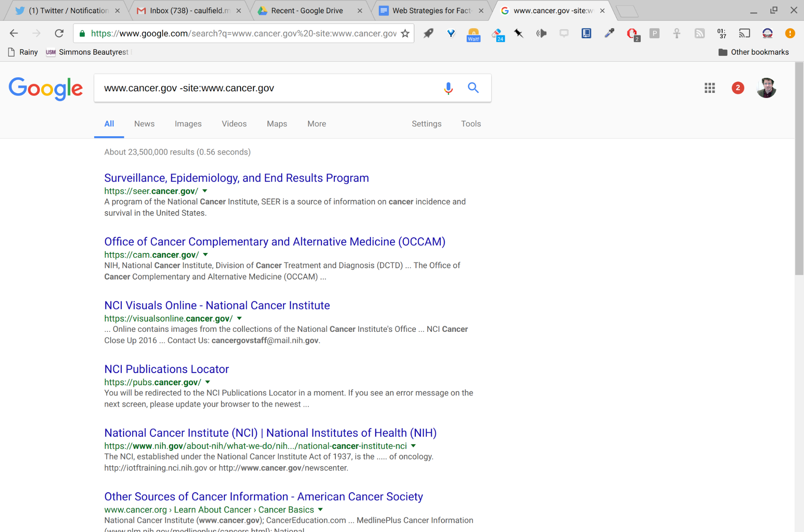Expand dropdown arrow next to pubs.cancer.gov URL

[x=208, y=382]
